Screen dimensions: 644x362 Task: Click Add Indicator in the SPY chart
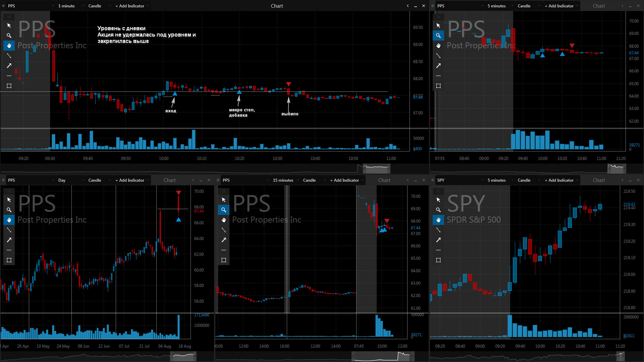coord(559,180)
